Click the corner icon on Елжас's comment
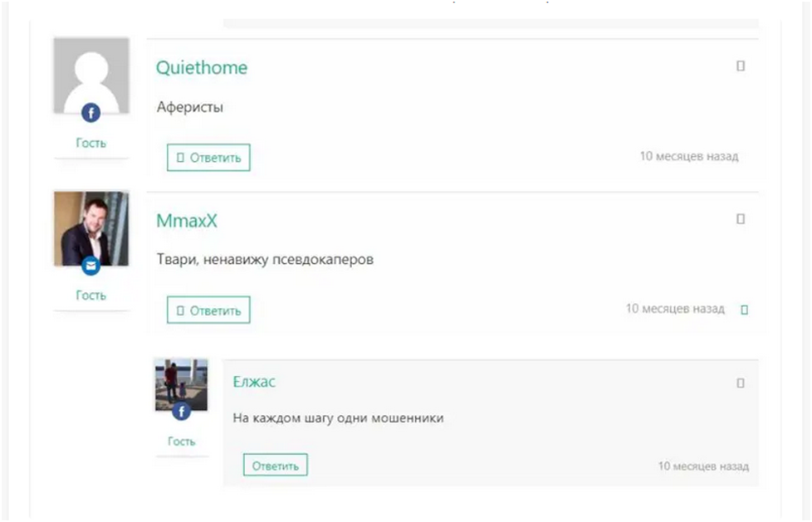 coord(741,383)
